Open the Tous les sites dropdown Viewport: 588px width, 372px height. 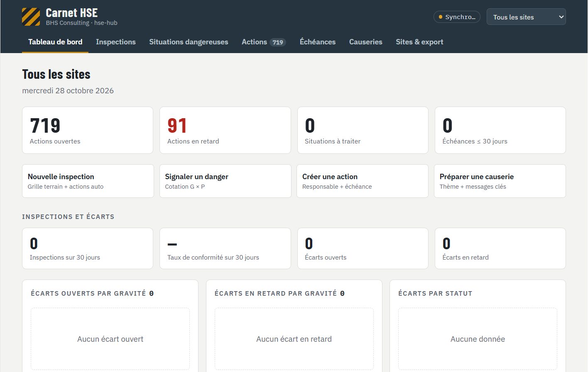(526, 17)
